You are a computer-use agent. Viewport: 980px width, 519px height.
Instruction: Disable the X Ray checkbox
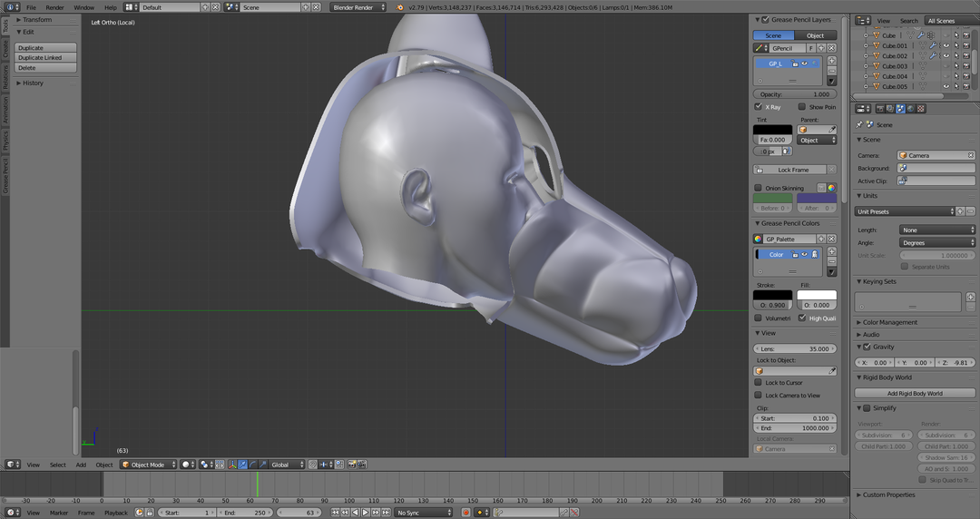tap(759, 107)
